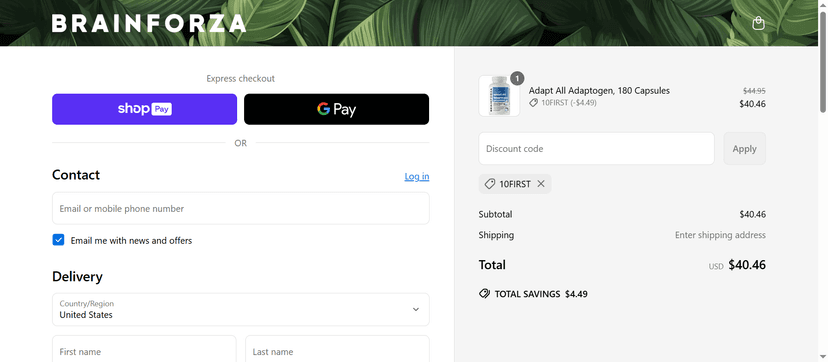
Task: Expand the Country/Region dropdown
Action: coord(240,310)
